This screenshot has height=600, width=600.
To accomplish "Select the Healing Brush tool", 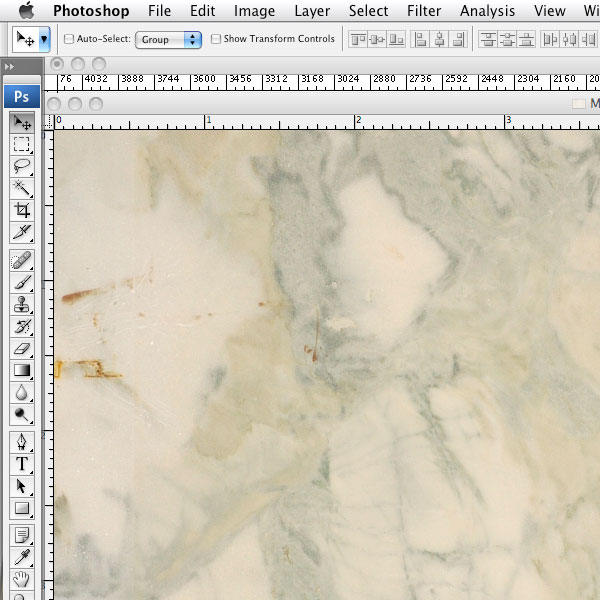I will [x=21, y=260].
